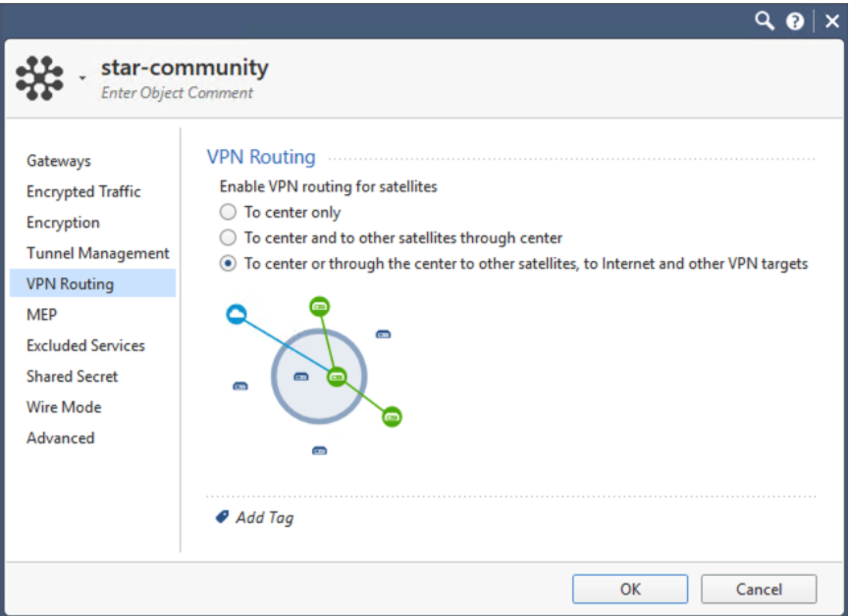Click the satellite icon left of the circle
The image size is (850, 616).
(239, 386)
